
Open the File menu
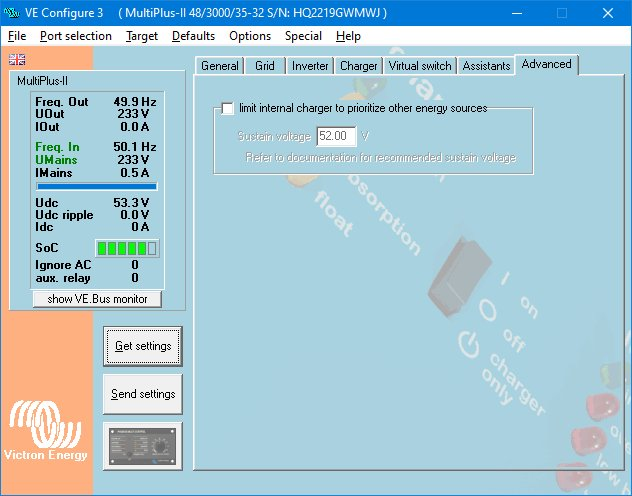tap(17, 36)
